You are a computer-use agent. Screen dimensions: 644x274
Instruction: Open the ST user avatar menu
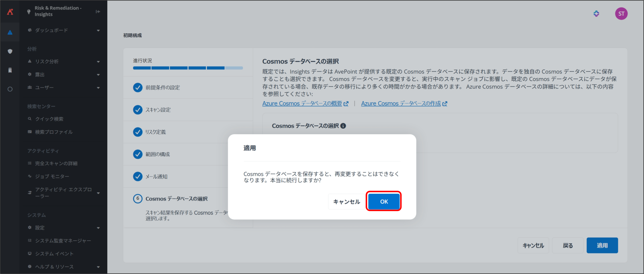[x=621, y=14]
